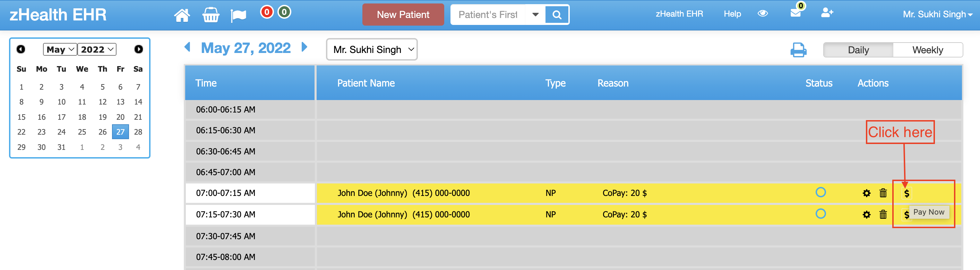The image size is (980, 270).
Task: Click the 06:00-06:15 AM time slot
Action: click(250, 110)
